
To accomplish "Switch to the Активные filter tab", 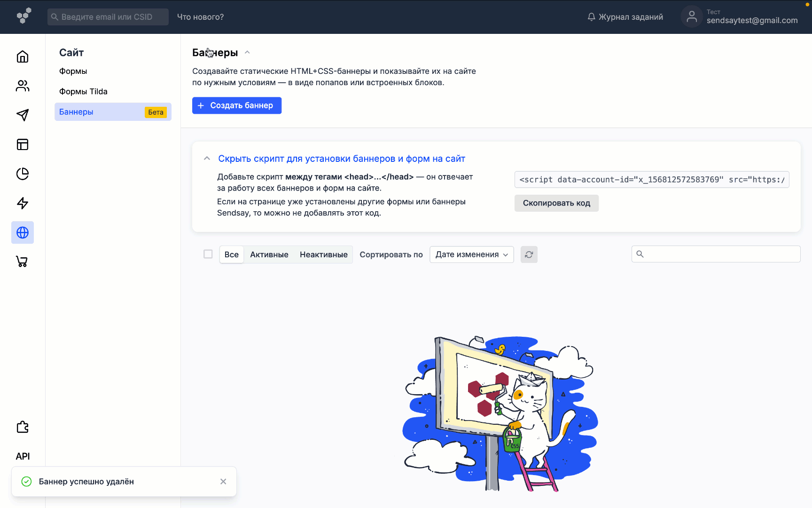I will pyautogui.click(x=269, y=254).
